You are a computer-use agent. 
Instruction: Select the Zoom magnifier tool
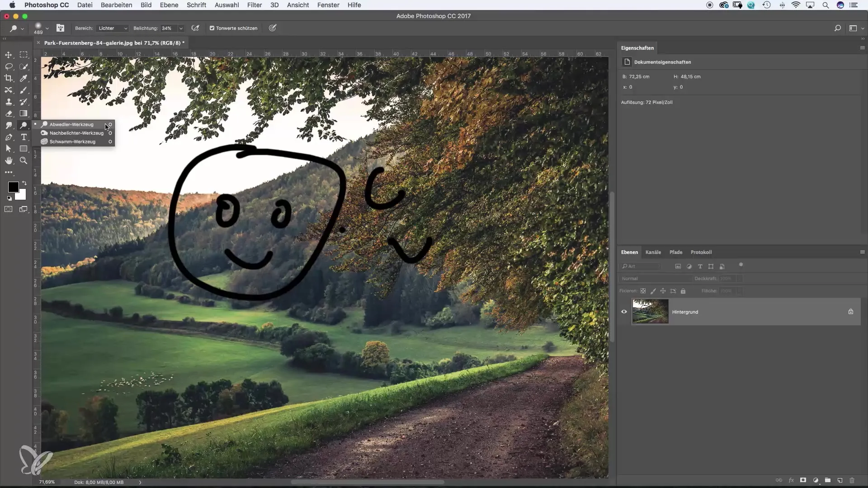(24, 160)
